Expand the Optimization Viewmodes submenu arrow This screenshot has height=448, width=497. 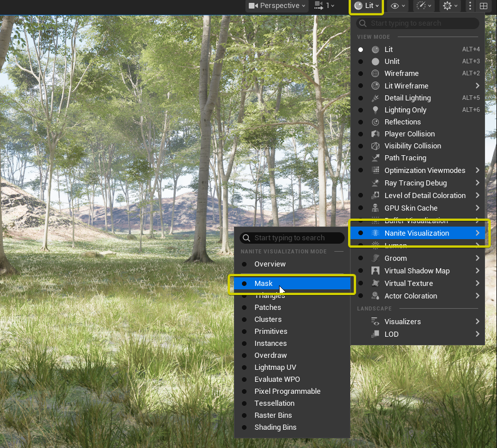(x=477, y=171)
